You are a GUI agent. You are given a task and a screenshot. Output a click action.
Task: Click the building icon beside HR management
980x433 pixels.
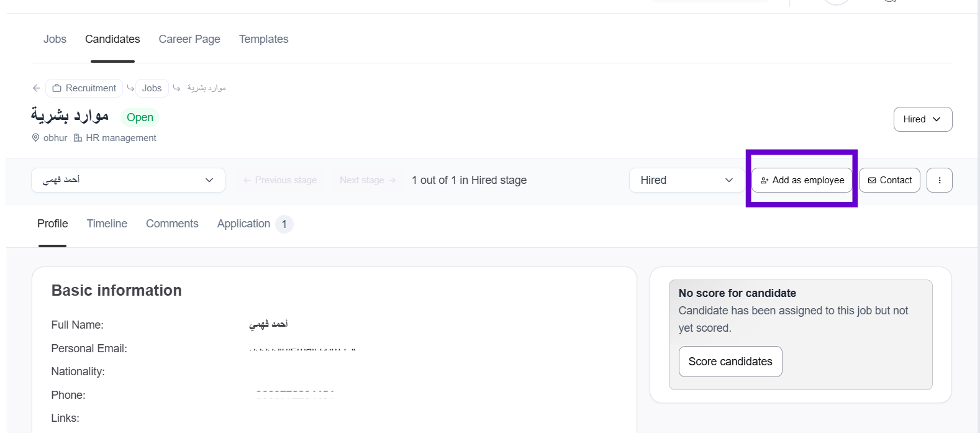click(x=78, y=138)
